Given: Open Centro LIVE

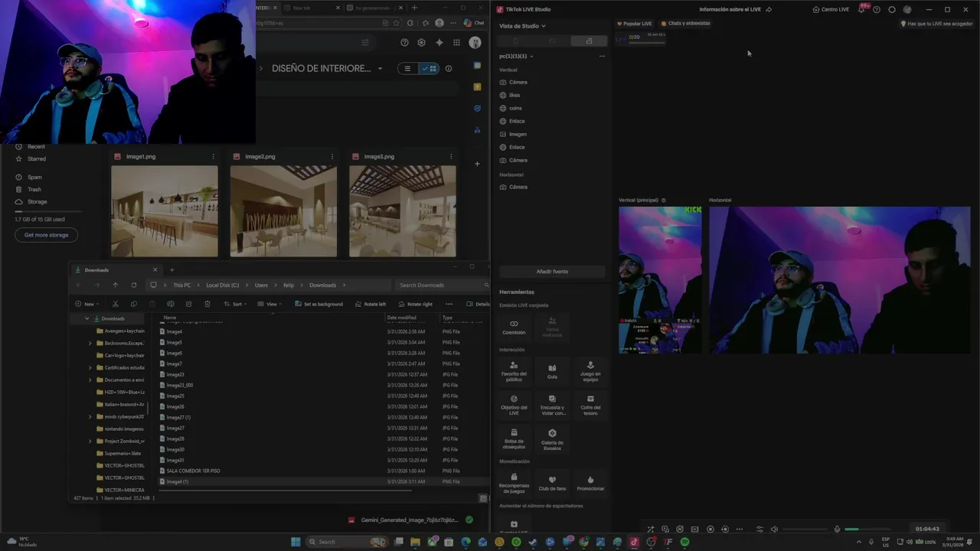Looking at the screenshot, I should coord(830,9).
